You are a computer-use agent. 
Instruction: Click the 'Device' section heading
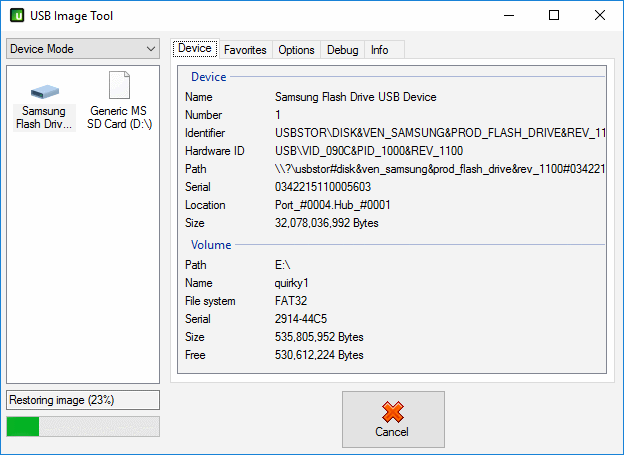209,76
